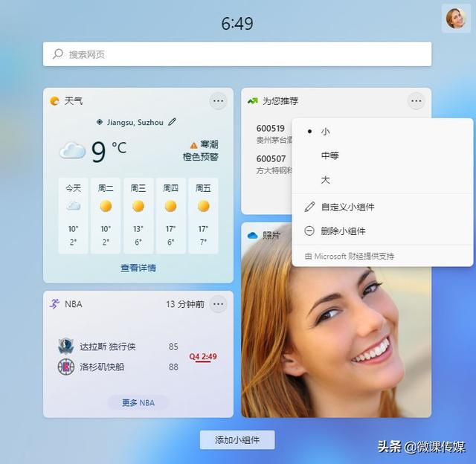Image resolution: width=476 pixels, height=464 pixels.
Task: Click the 周三 sunny forecast icon
Action: pos(138,206)
